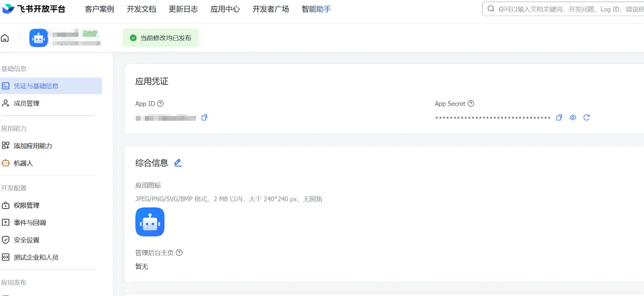Click the 应用图标 label
Image resolution: width=644 pixels, height=296 pixels.
pyautogui.click(x=148, y=186)
